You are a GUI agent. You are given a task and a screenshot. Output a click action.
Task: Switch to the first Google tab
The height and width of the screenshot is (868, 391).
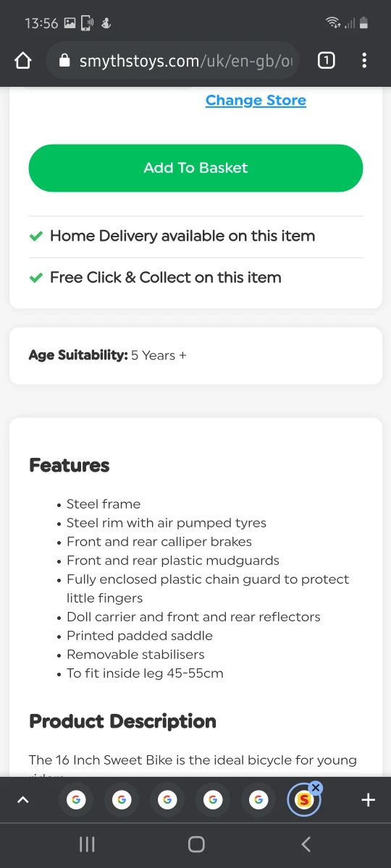76,800
